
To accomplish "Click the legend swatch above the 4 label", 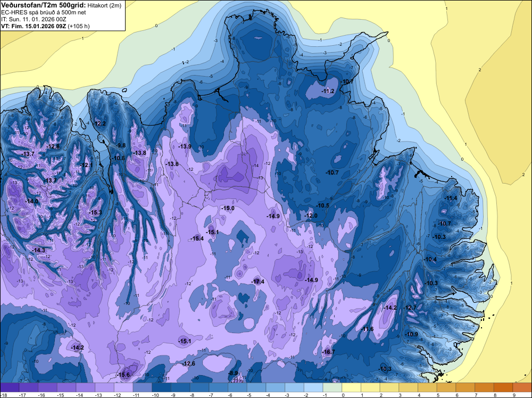I will click(428, 387).
